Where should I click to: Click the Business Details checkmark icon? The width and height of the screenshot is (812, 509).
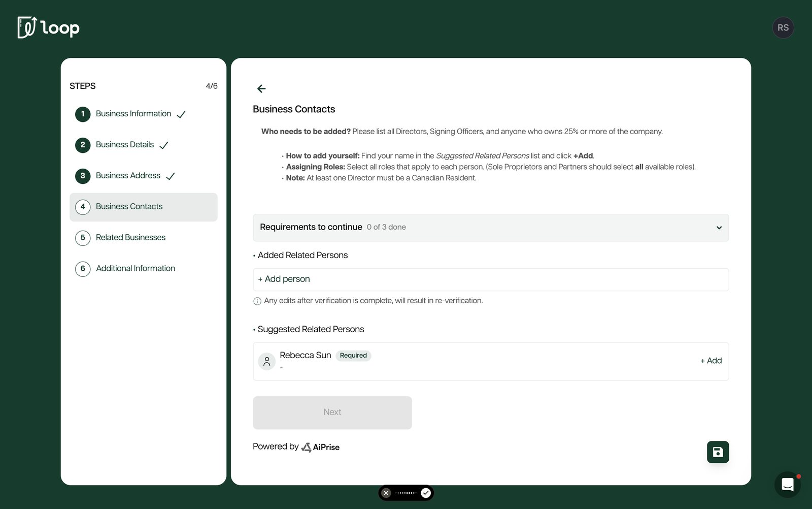tap(164, 145)
